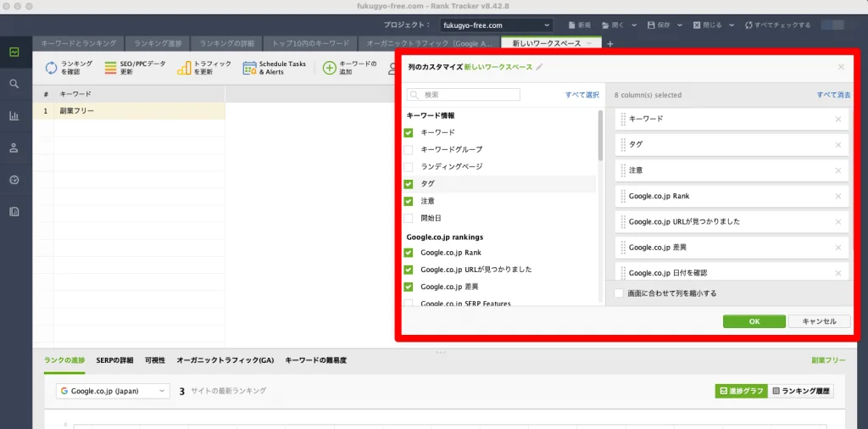Screen dimensions: 868x429
Task: Open the キーワードの難易度 lower tab
Action: point(315,360)
